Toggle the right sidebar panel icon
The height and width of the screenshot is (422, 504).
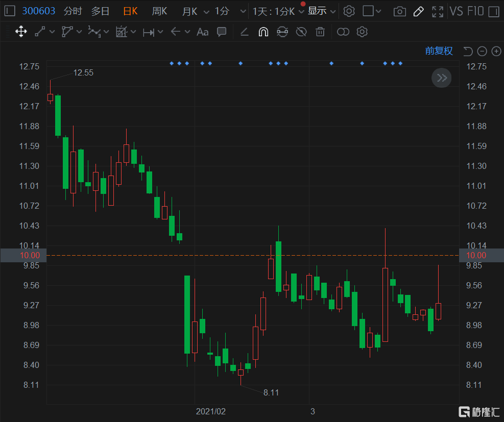(494, 12)
